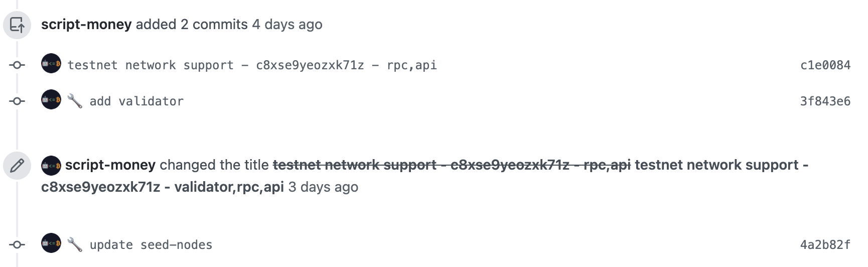This screenshot has width=868, height=267.
Task: Click the 3 days ago timestamp
Action: tap(323, 187)
